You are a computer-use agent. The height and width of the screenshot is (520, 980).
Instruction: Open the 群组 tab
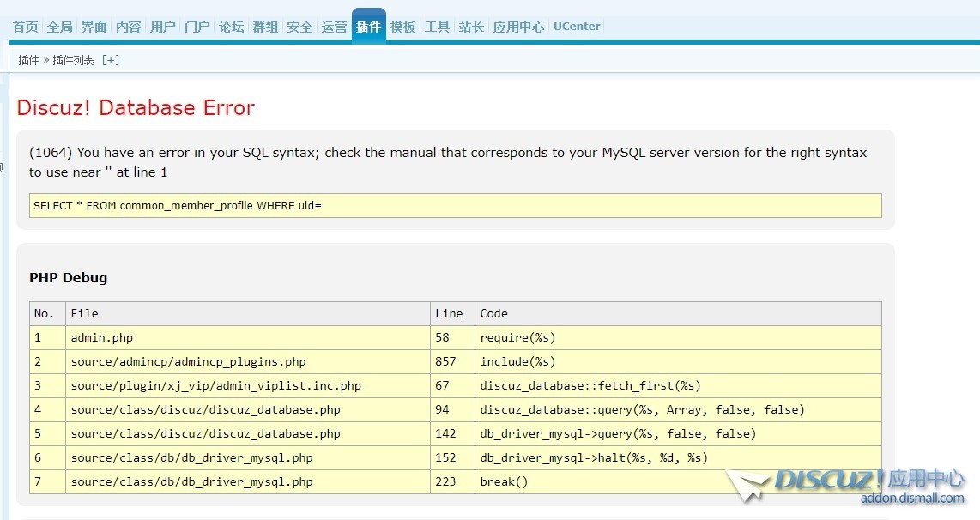click(x=265, y=27)
